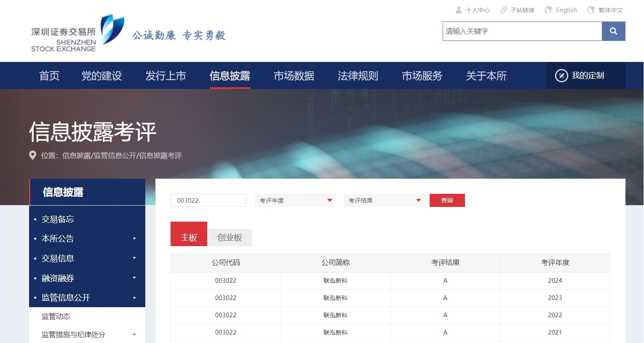
Task: Click the location pin icon in breadcrumb
Action: 33,155
